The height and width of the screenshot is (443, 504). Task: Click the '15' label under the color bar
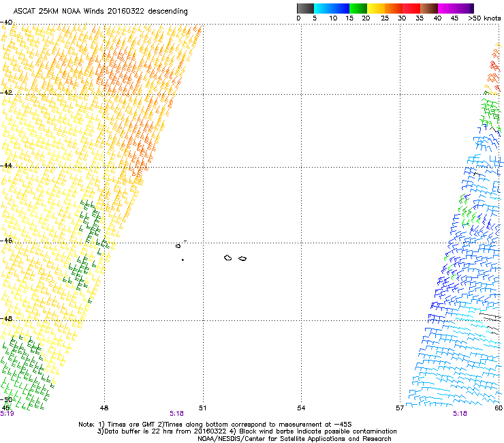pyautogui.click(x=349, y=18)
